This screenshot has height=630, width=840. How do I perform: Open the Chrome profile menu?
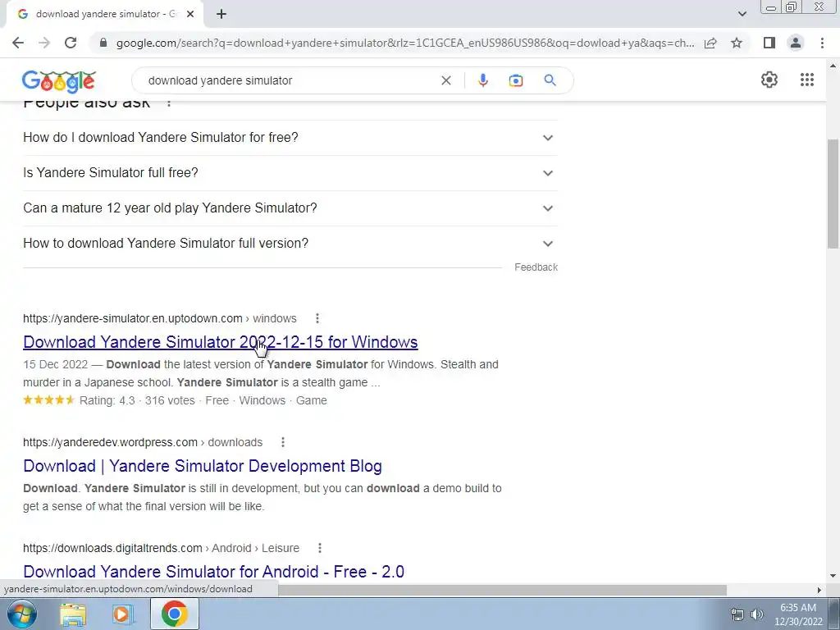point(796,43)
